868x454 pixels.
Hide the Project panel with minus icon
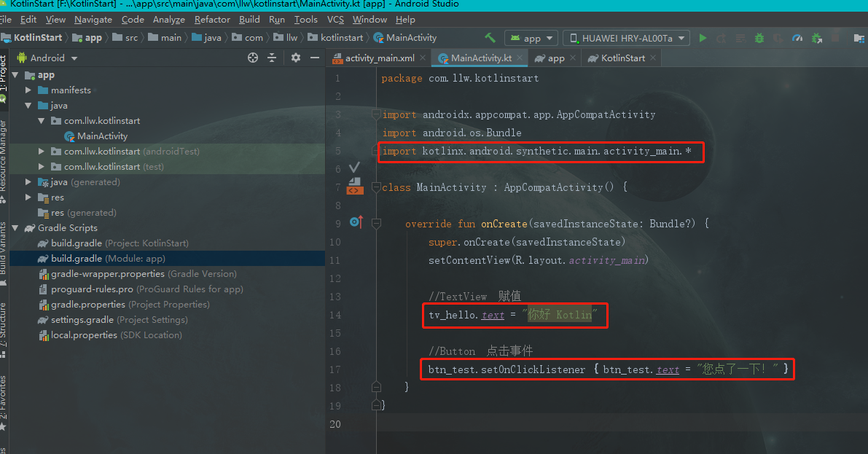314,58
